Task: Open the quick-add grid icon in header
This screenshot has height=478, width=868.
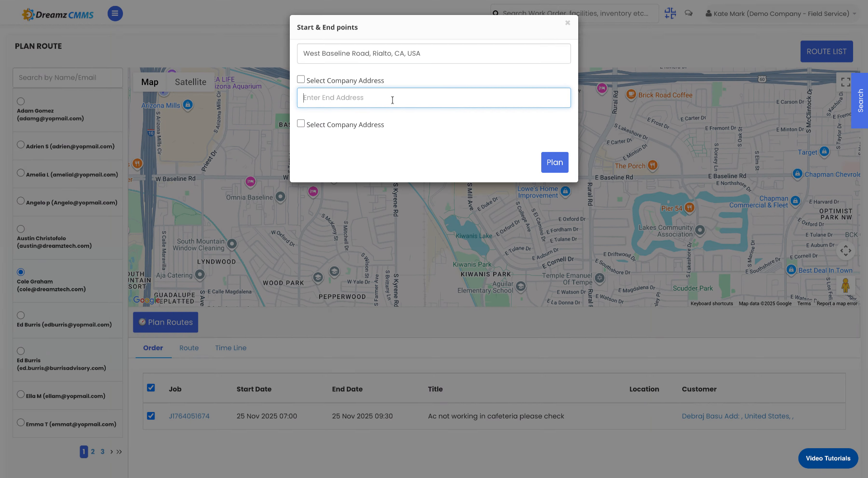Action: coord(670,14)
